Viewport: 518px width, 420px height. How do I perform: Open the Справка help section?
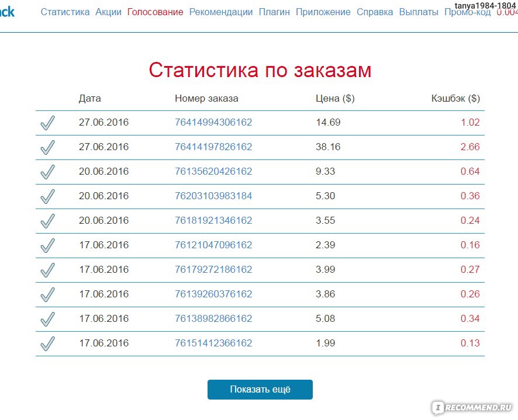pyautogui.click(x=375, y=12)
